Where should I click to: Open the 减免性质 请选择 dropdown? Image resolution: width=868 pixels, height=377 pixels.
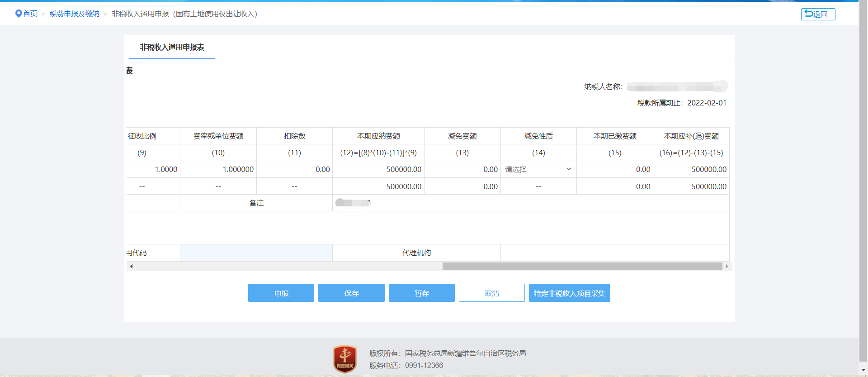point(538,169)
